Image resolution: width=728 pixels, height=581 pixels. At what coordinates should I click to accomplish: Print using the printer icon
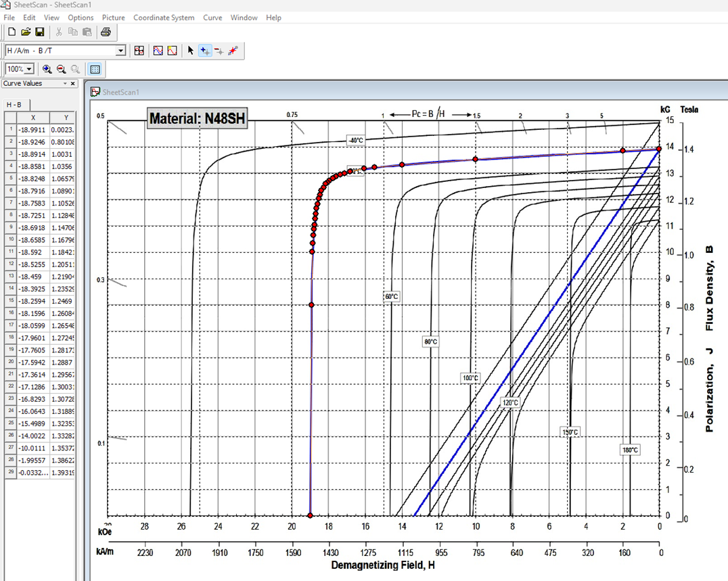click(107, 31)
